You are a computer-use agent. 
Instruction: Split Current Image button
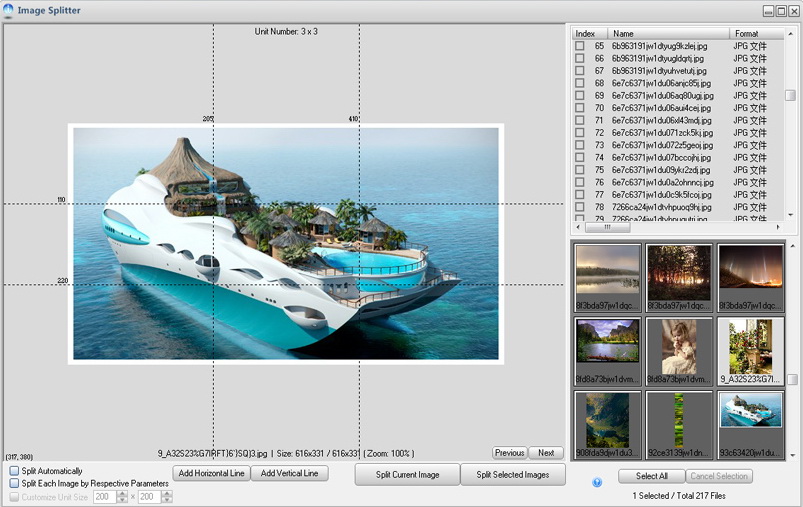click(408, 475)
